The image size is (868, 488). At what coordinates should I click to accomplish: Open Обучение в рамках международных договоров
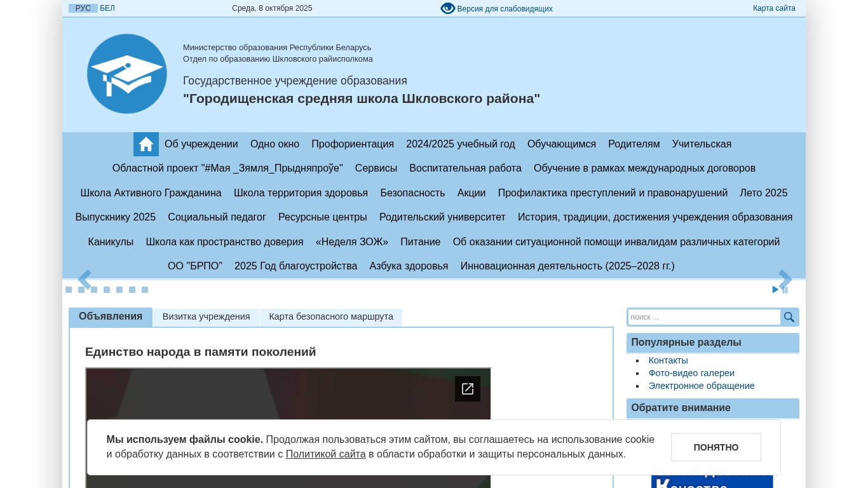[644, 168]
